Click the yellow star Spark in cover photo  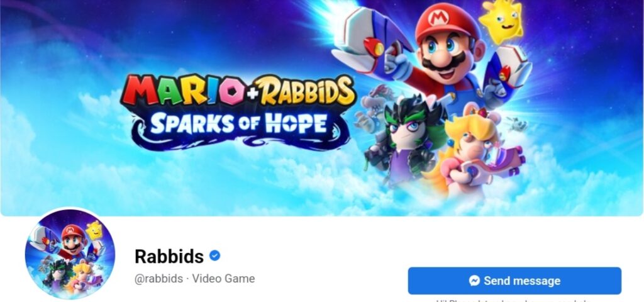501,21
